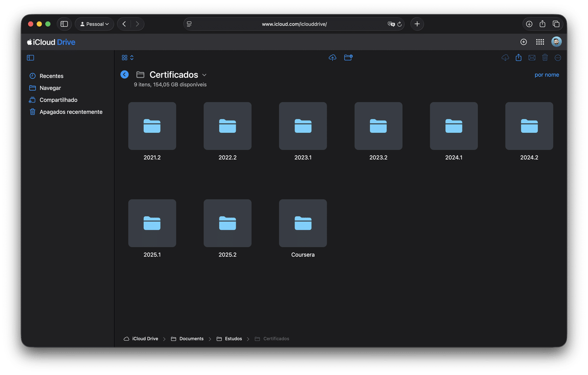
Task: Create a new folder using the new-folder icon
Action: (x=348, y=57)
